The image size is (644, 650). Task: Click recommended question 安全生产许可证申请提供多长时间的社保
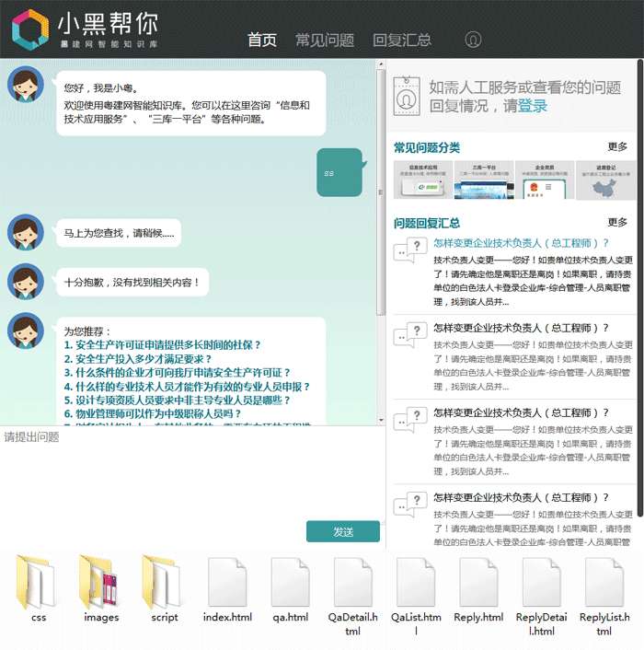(x=163, y=345)
